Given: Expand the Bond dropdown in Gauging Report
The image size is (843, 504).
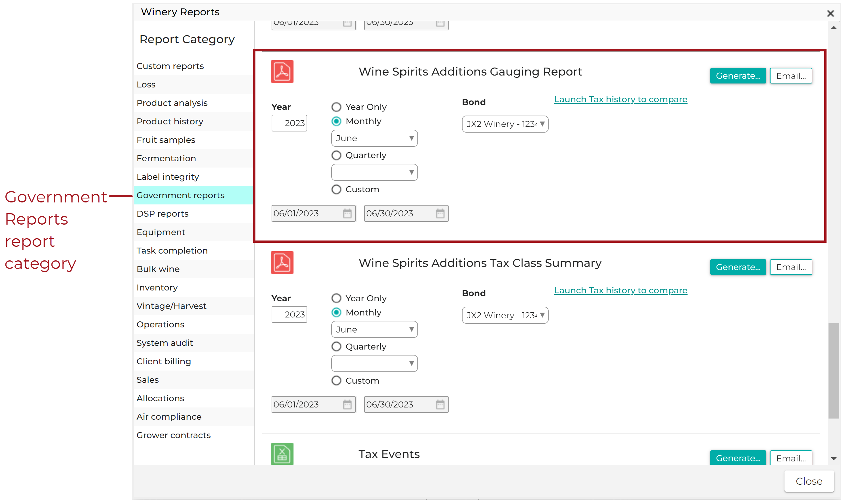Looking at the screenshot, I should 505,124.
